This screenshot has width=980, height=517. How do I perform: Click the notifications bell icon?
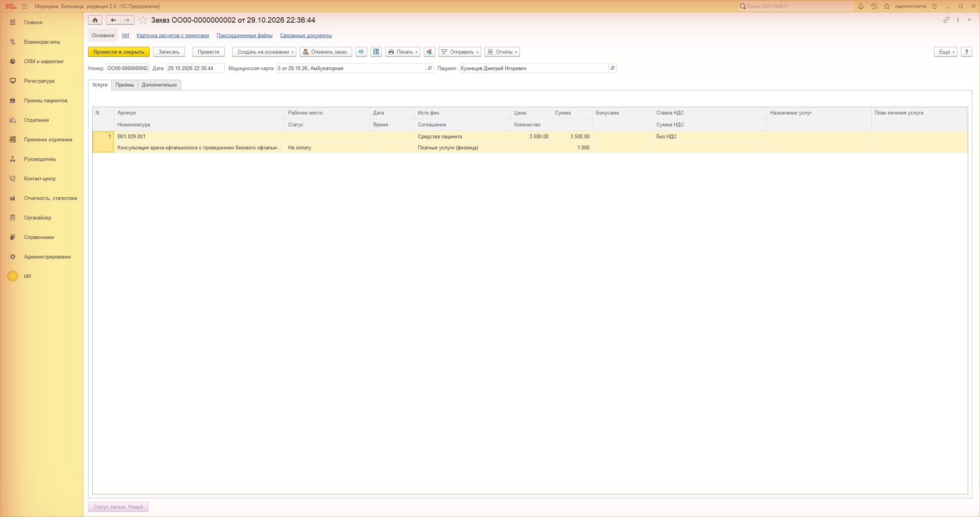coord(861,6)
